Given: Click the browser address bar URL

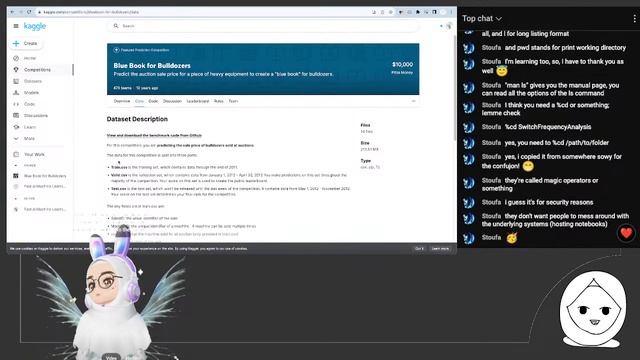Looking at the screenshot, I should click(x=91, y=12).
